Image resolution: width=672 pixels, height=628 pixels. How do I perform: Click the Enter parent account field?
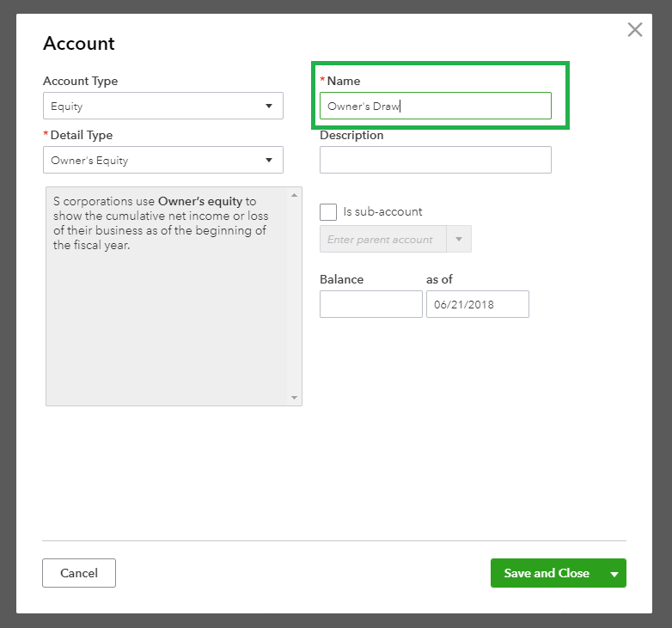pos(383,240)
